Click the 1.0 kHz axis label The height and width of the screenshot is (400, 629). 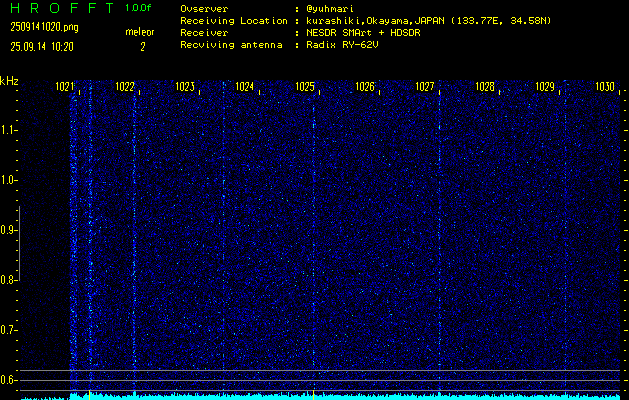(8, 181)
